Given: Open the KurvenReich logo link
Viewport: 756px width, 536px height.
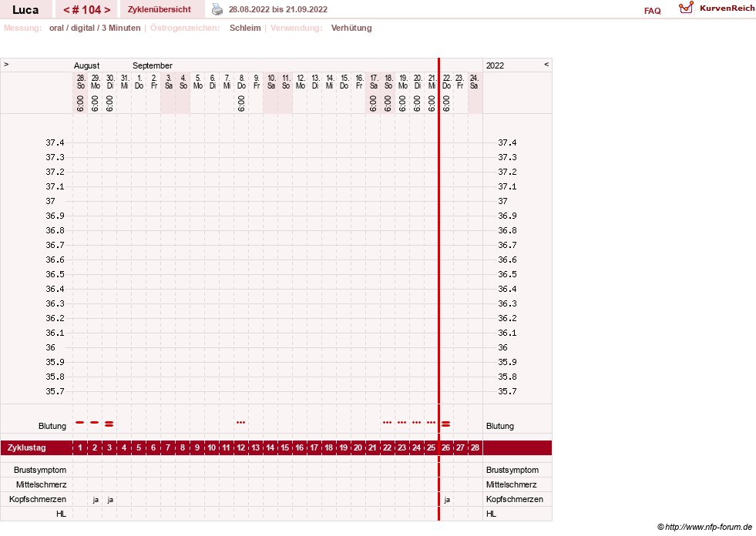Looking at the screenshot, I should tap(717, 8).
